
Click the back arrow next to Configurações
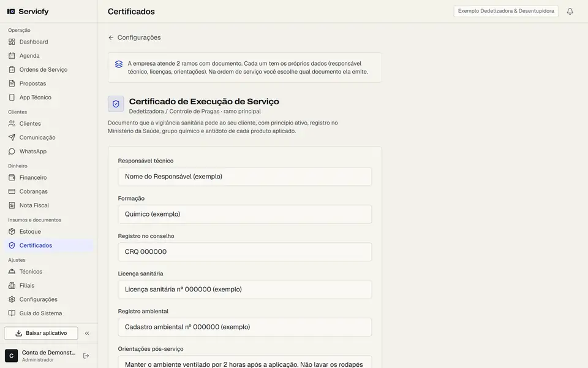111,37
